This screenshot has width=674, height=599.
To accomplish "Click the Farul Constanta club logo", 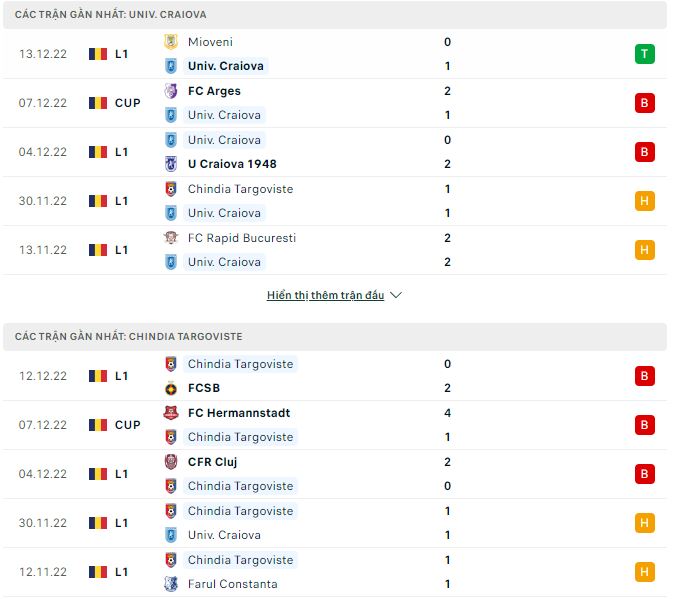I will pyautogui.click(x=171, y=584).
